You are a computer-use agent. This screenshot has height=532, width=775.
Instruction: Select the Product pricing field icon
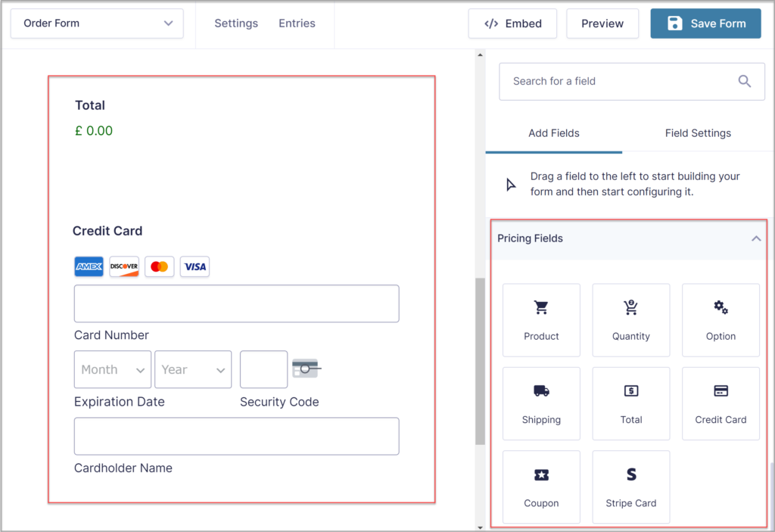[x=541, y=319]
